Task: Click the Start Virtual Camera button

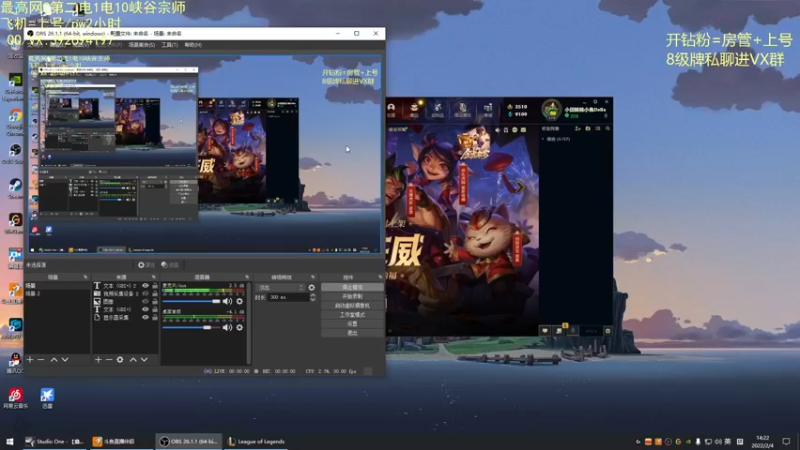Action: pos(352,306)
